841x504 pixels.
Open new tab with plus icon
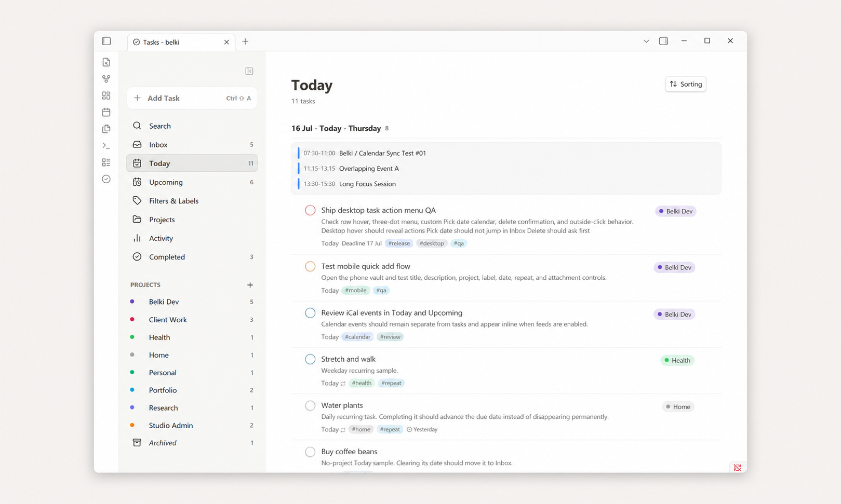click(x=245, y=42)
